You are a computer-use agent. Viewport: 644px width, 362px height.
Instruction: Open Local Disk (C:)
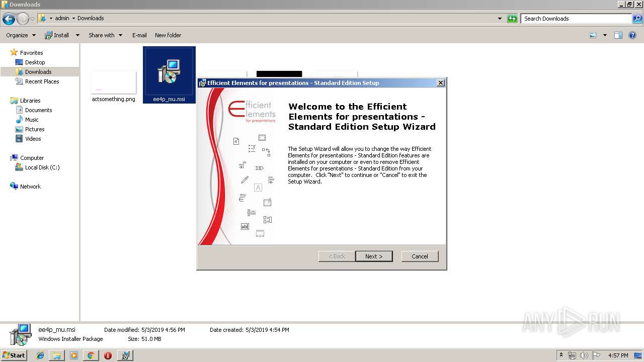[x=42, y=167]
